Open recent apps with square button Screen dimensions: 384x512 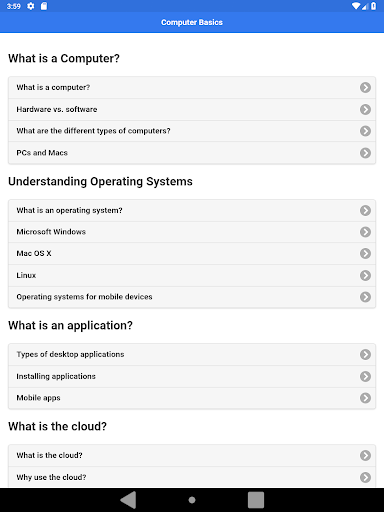click(256, 500)
